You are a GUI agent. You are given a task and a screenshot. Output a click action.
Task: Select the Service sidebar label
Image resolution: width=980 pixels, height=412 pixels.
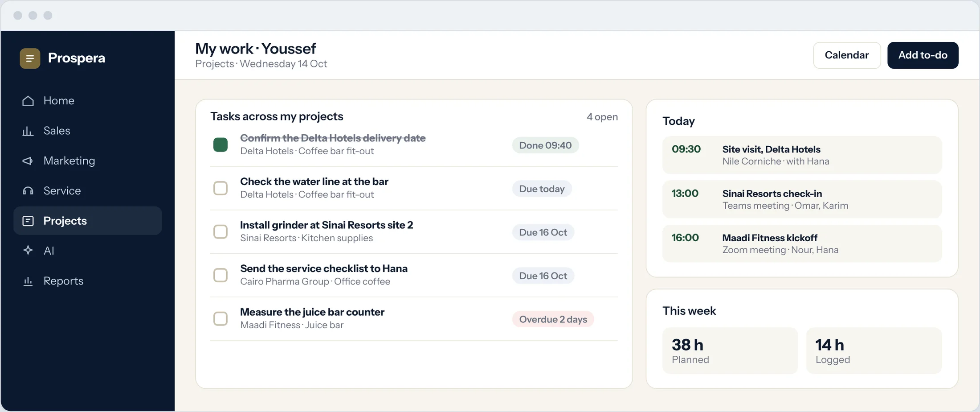[62, 191]
